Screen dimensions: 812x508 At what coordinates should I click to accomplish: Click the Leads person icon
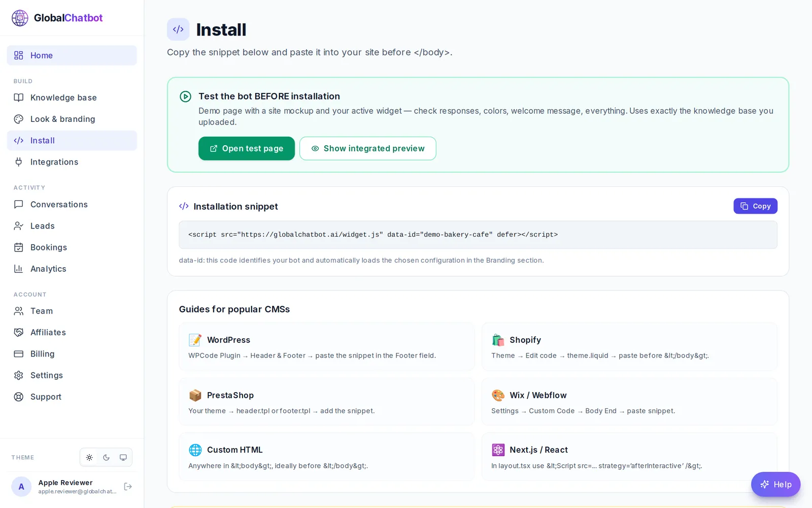pos(19,226)
